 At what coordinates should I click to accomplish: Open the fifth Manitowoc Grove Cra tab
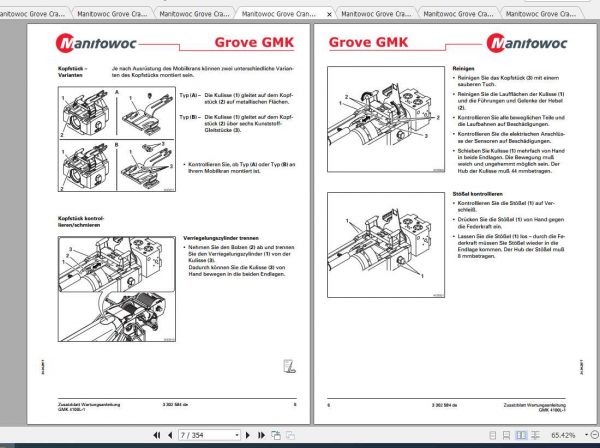click(376, 14)
